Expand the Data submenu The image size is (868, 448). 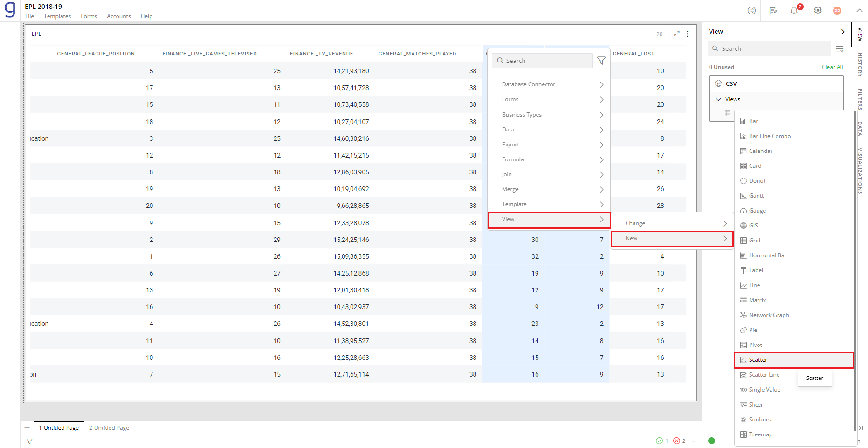pyautogui.click(x=549, y=130)
